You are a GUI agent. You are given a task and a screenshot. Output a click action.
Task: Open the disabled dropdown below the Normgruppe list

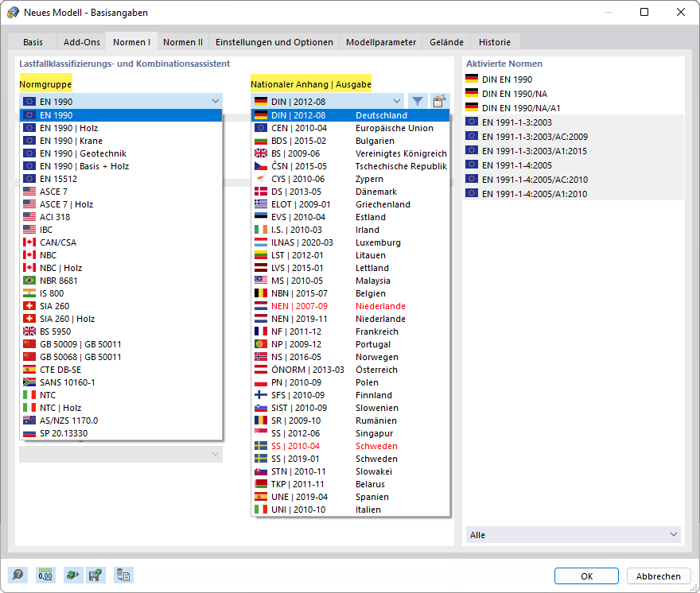[x=121, y=454]
